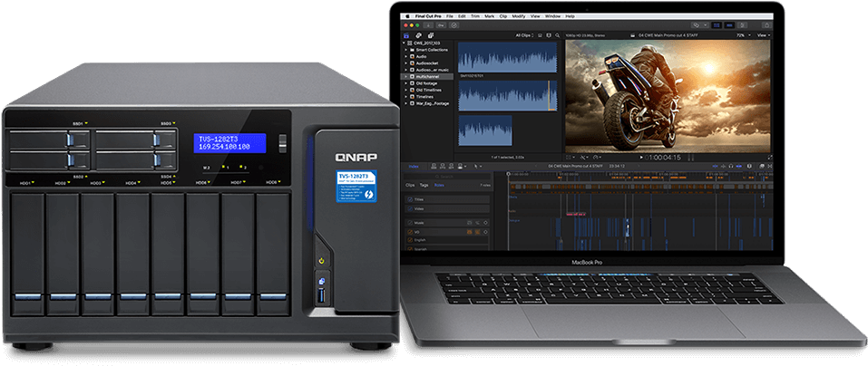Click the browser search magnifier icon
This screenshot has width=868, height=366.
(557, 35)
